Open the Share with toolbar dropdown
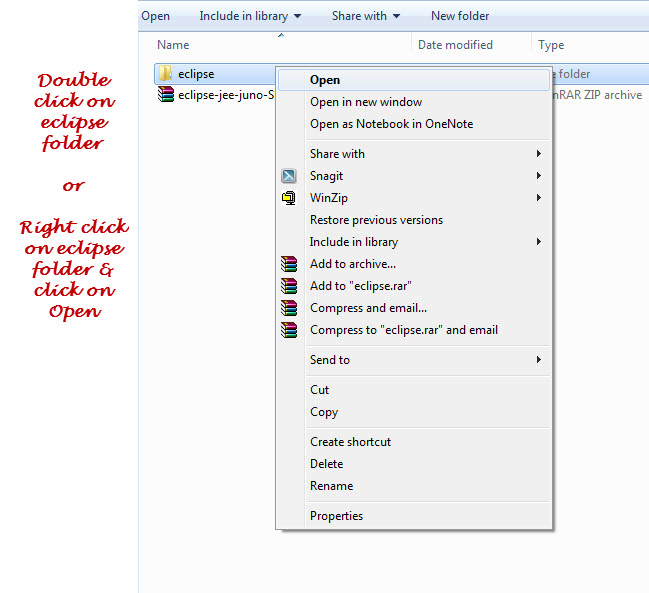This screenshot has width=649, height=593. (366, 16)
